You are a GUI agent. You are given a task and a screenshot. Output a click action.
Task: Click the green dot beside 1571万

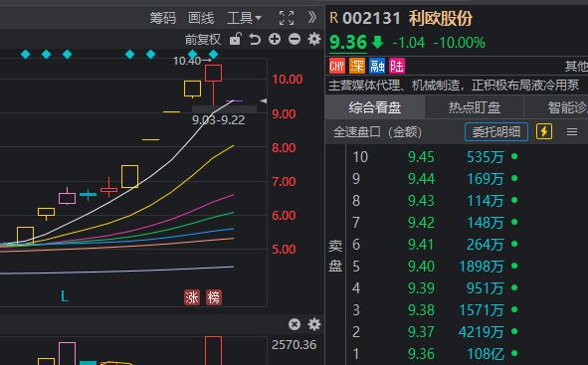[514, 309]
